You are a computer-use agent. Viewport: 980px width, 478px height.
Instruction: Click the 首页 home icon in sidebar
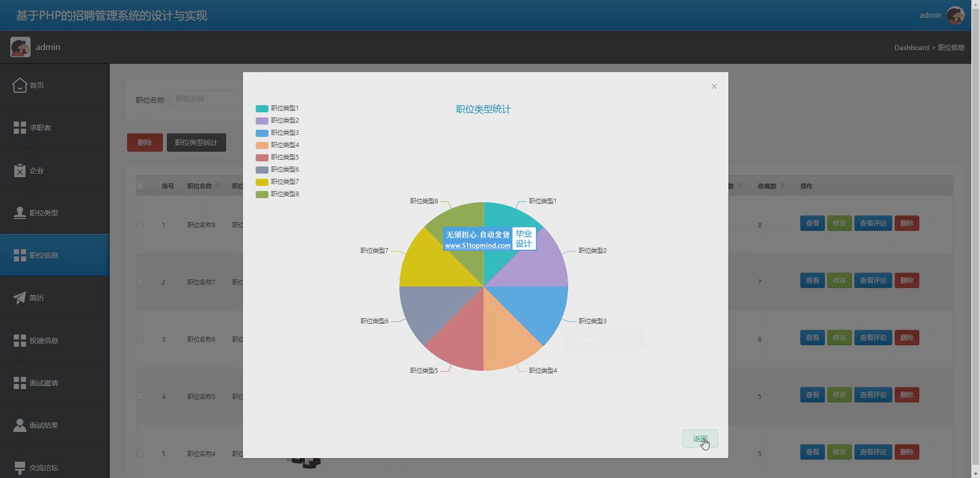coord(19,85)
